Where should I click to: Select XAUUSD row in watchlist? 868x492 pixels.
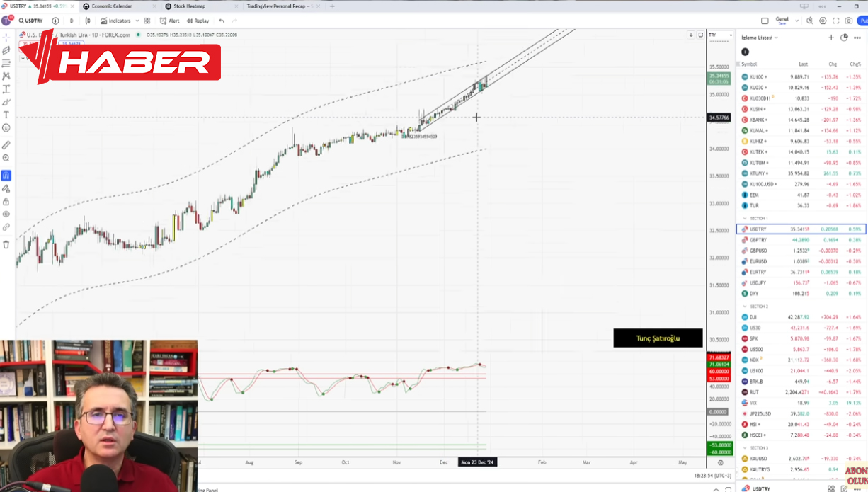[x=801, y=459]
